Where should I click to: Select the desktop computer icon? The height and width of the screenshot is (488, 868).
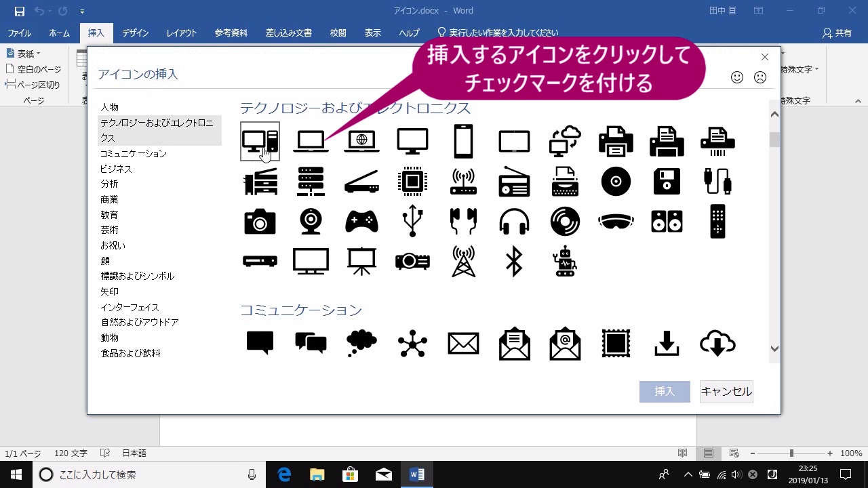pyautogui.click(x=260, y=142)
